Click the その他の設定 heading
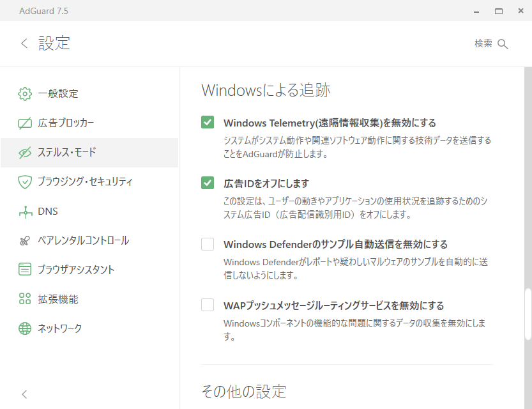The height and width of the screenshot is (409, 532). point(244,391)
